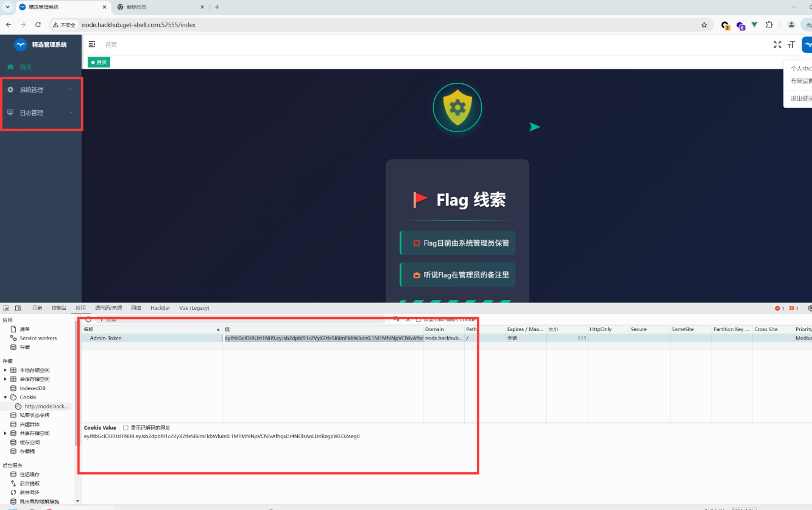Toggle the DevTools device toolbar icon
The width and height of the screenshot is (812, 510).
tap(18, 308)
